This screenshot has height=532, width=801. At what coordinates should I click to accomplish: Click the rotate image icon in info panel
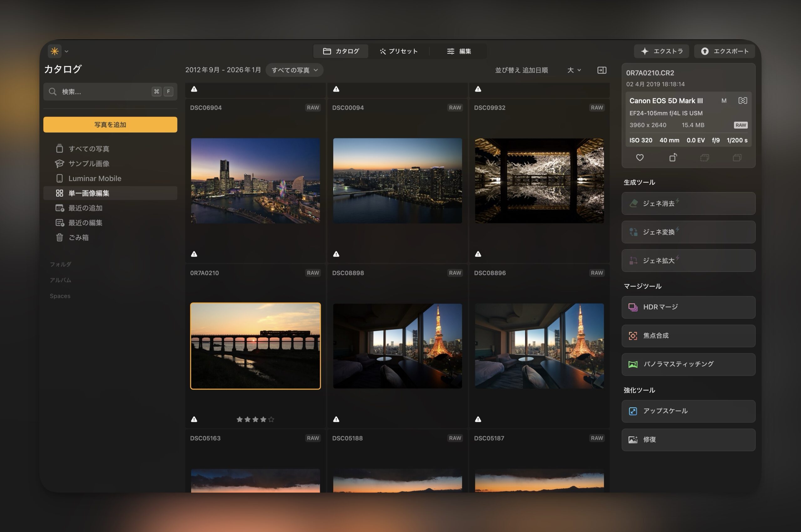tap(673, 157)
